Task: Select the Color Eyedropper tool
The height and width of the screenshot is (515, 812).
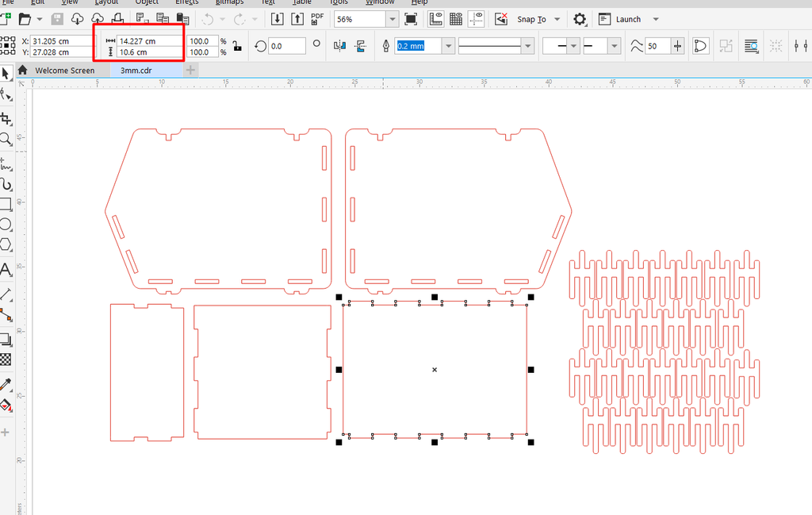Action: pos(6,384)
